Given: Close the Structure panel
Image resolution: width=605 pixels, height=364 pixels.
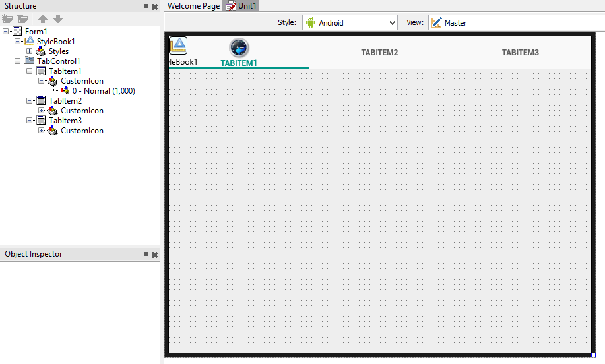Looking at the screenshot, I should tap(155, 7).
